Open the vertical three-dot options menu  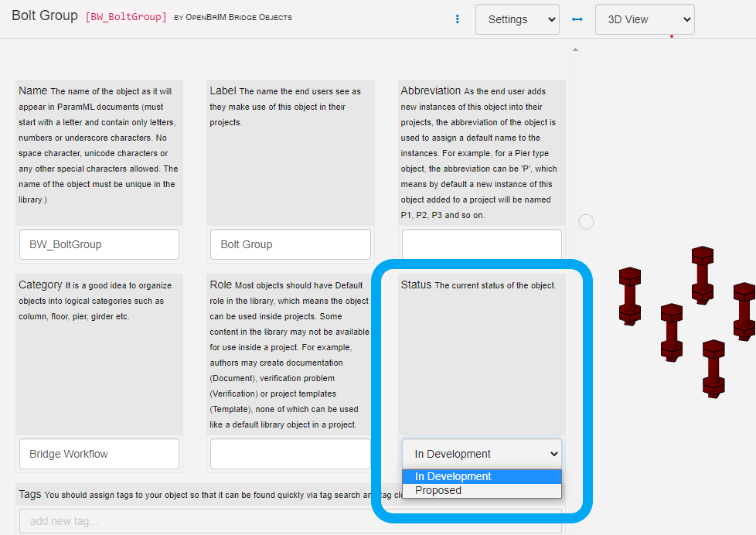coord(458,19)
